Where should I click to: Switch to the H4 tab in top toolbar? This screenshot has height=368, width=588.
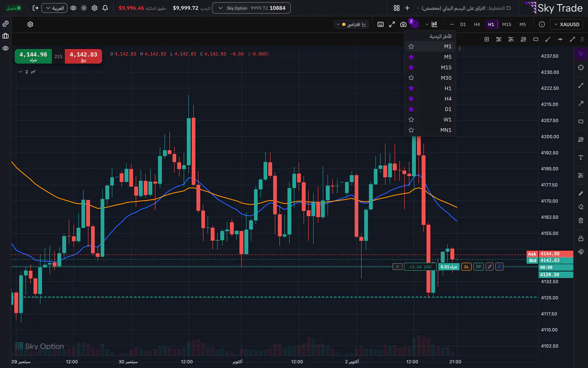coord(477,24)
